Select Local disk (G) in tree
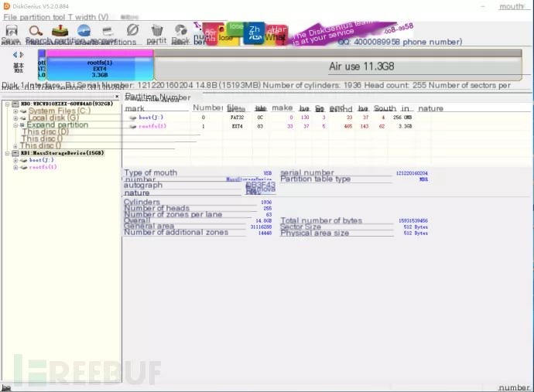 (x=53, y=118)
